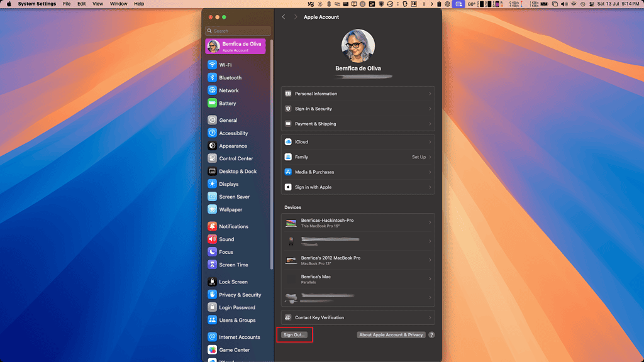Viewport: 644px width, 362px height.
Task: Open Wi-Fi settings in sidebar
Action: pos(225,65)
